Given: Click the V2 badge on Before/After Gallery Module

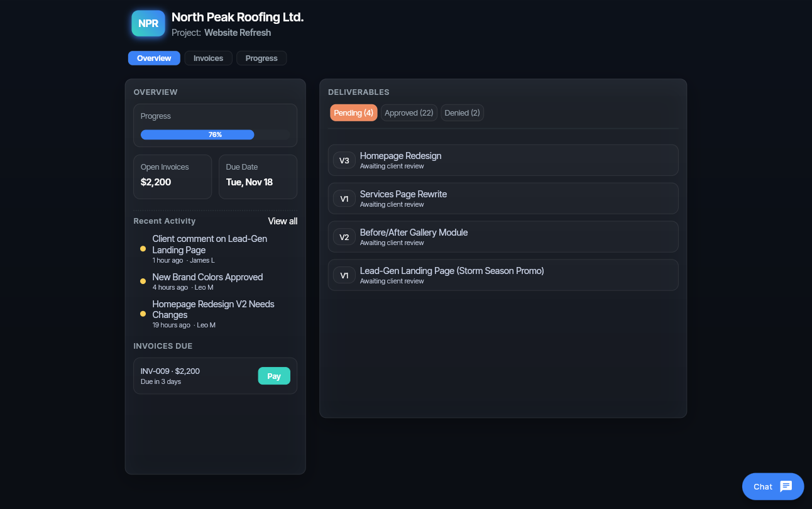Looking at the screenshot, I should 344,238.
